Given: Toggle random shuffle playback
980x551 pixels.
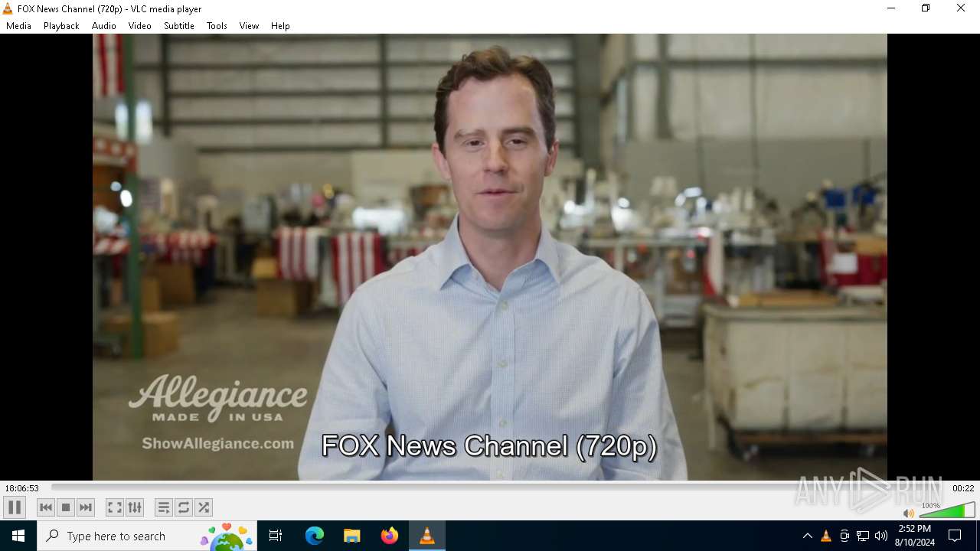Looking at the screenshot, I should (x=204, y=507).
